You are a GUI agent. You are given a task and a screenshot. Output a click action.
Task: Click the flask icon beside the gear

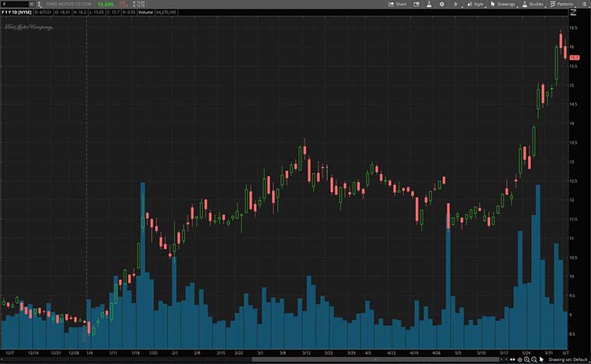pyautogui.click(x=429, y=4)
